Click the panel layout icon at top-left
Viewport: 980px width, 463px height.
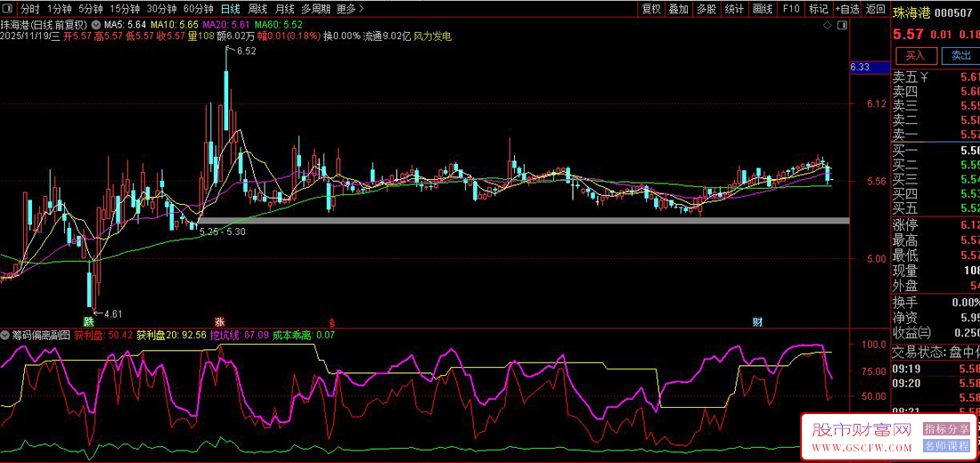[x=9, y=9]
